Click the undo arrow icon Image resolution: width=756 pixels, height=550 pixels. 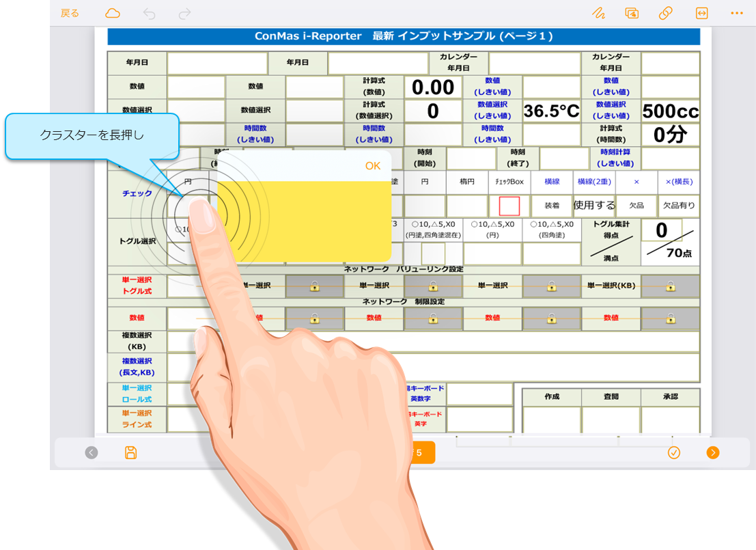click(x=149, y=13)
